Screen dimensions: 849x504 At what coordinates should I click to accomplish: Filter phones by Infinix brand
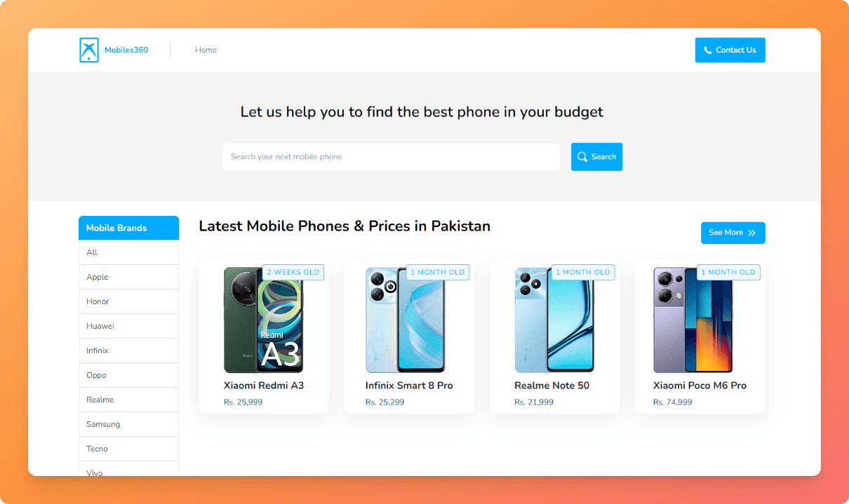(x=128, y=350)
